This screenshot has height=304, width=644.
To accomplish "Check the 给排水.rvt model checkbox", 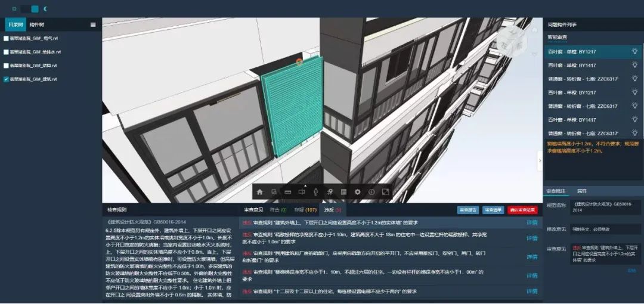I will 6,52.
